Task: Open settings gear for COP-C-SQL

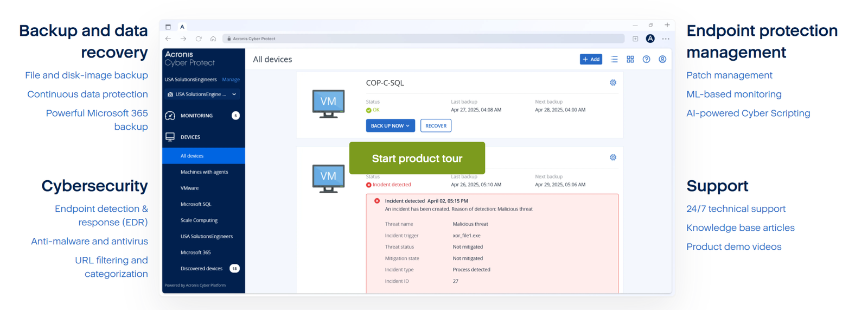Action: click(x=613, y=83)
